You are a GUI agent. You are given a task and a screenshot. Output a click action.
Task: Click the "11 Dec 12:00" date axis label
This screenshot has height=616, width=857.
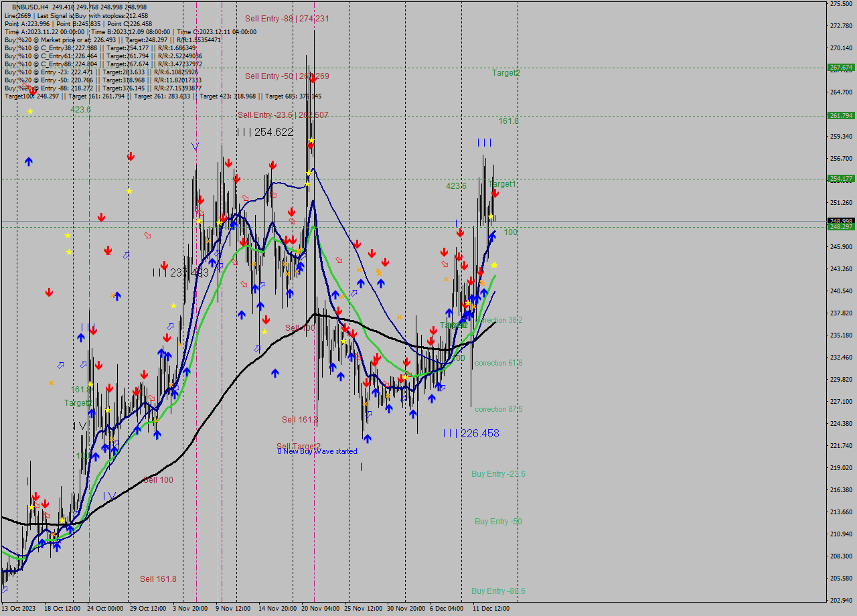[x=491, y=608]
